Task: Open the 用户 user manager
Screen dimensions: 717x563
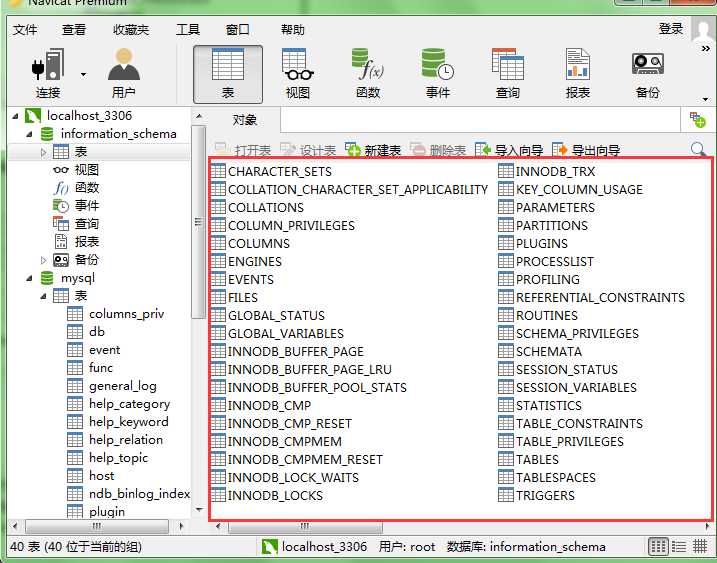Action: click(x=123, y=74)
